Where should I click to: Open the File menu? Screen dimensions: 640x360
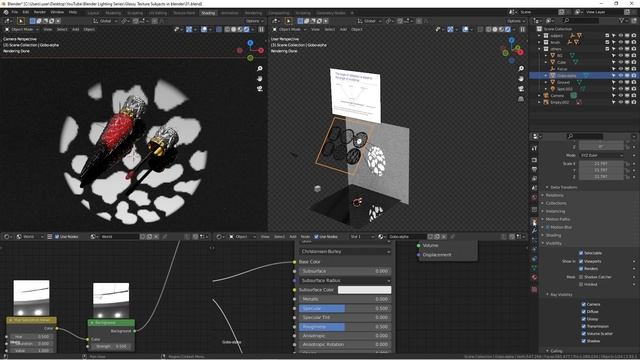15,12
